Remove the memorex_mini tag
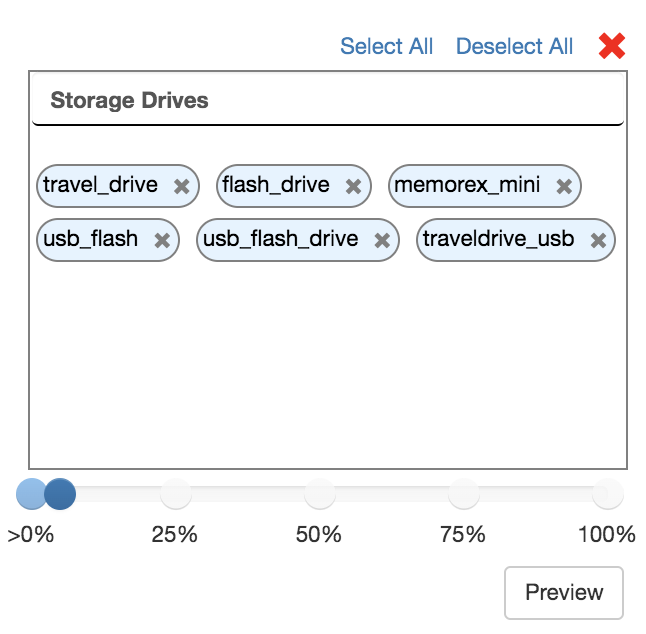 [564, 186]
